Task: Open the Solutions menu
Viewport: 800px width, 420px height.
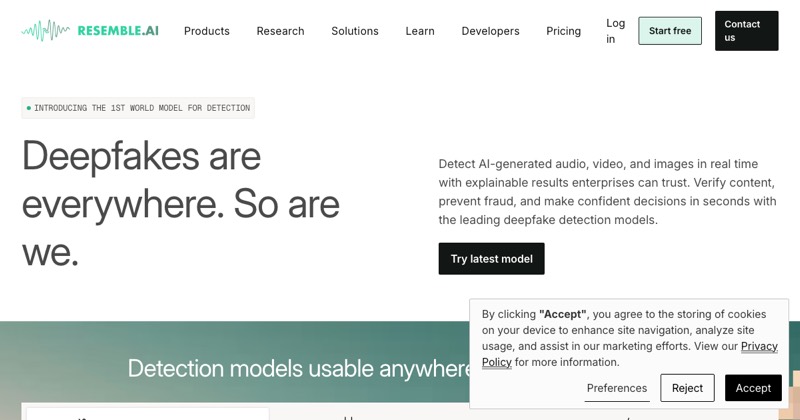Action: [x=355, y=31]
